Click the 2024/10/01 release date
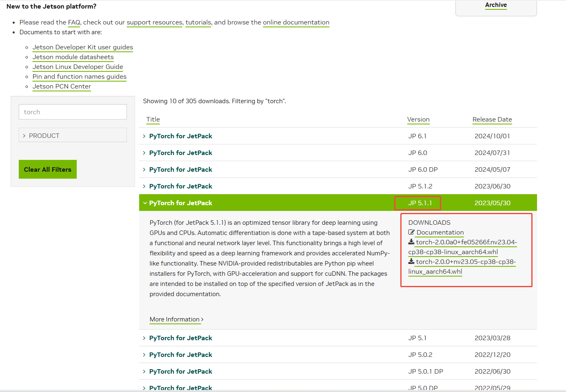The width and height of the screenshot is (566, 392). pos(492,136)
